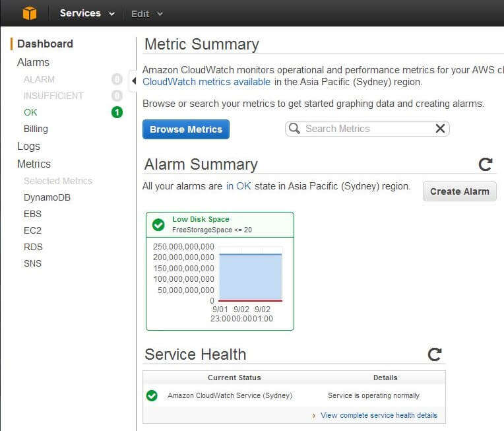
Task: Open the in OK alarms link
Action: (x=238, y=186)
